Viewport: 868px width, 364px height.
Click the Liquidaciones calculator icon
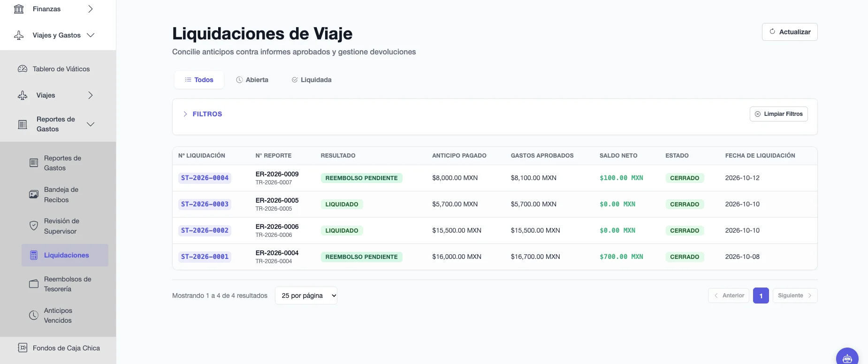pos(34,255)
